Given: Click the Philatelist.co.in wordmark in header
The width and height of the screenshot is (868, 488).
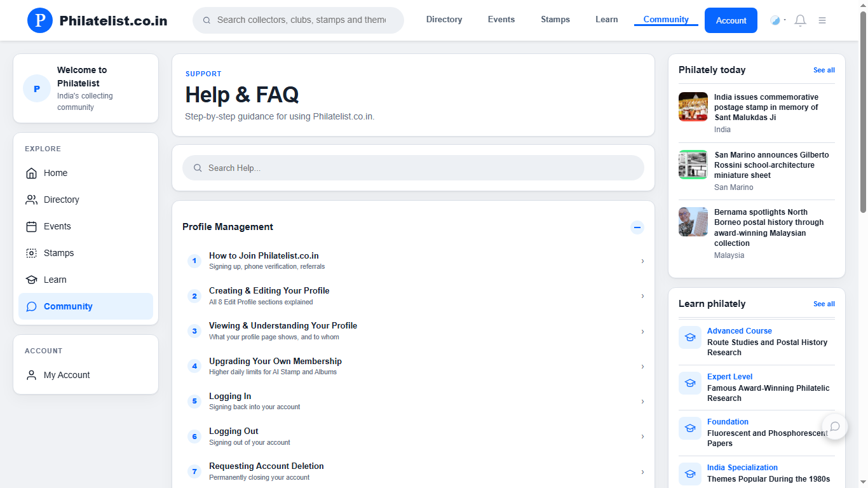Looking at the screenshot, I should [x=113, y=20].
